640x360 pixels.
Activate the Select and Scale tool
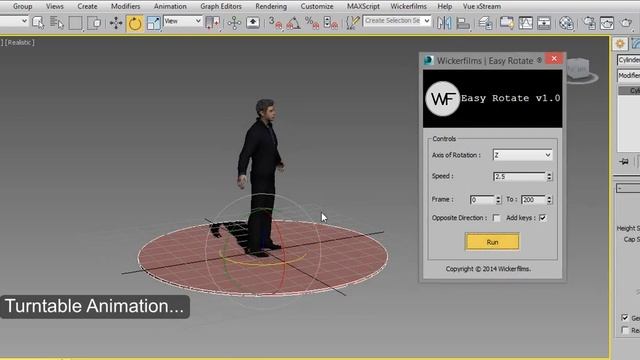click(x=153, y=23)
